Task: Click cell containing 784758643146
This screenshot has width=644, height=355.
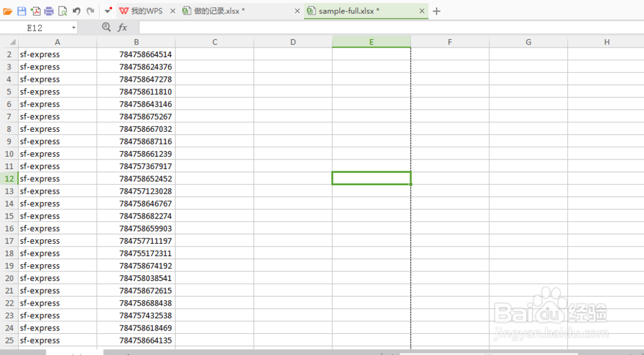Action: [x=136, y=104]
